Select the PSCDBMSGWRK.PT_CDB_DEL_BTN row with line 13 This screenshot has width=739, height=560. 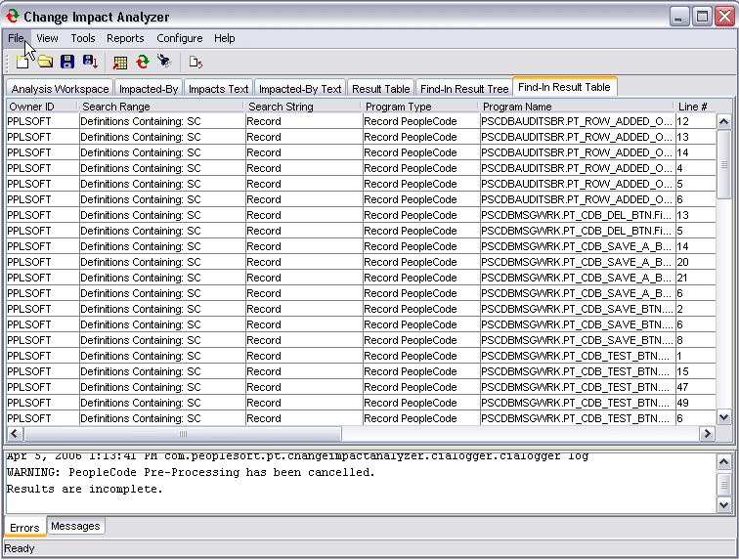(361, 215)
